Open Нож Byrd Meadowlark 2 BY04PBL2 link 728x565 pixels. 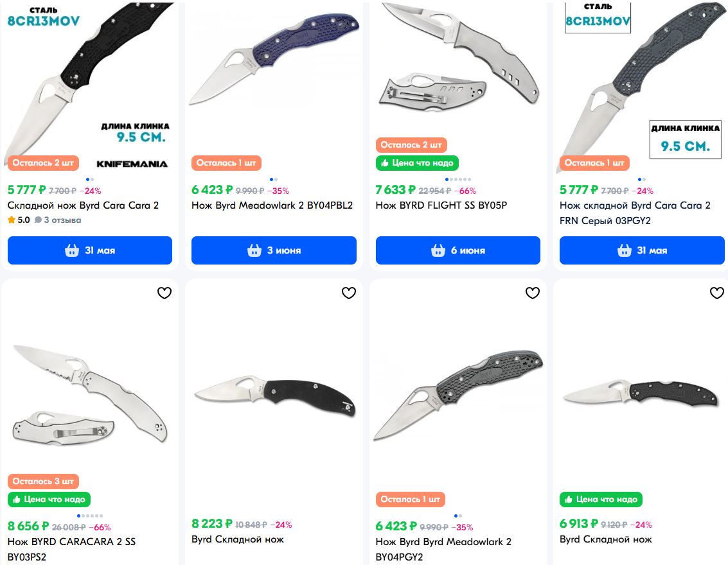coord(272,205)
